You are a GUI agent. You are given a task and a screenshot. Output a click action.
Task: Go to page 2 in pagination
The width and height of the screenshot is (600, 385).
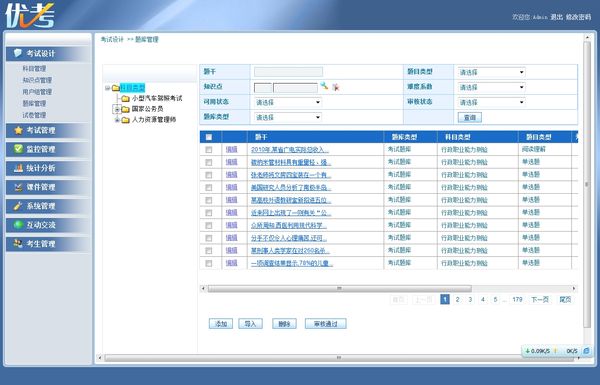tap(457, 299)
